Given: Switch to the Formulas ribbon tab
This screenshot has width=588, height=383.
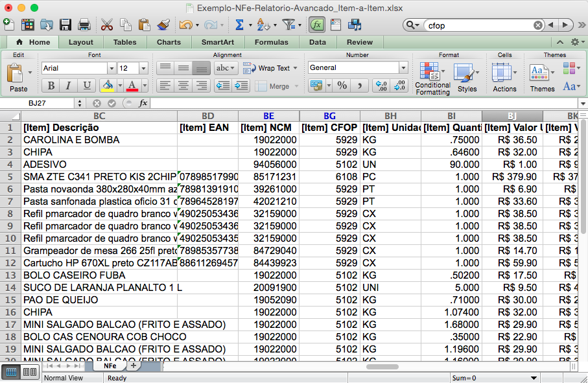Looking at the screenshot, I should [x=271, y=42].
